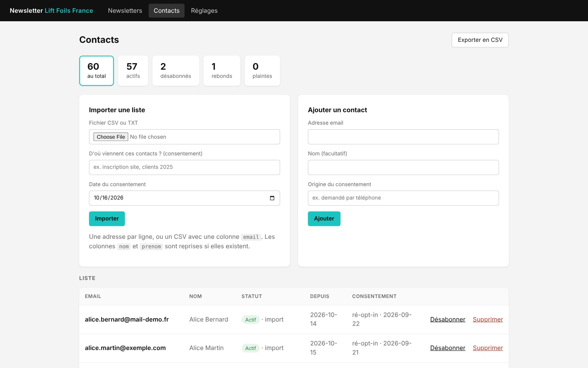The image size is (588, 368).
Task: Focus the Nom (facultatif) field
Action: (x=403, y=167)
